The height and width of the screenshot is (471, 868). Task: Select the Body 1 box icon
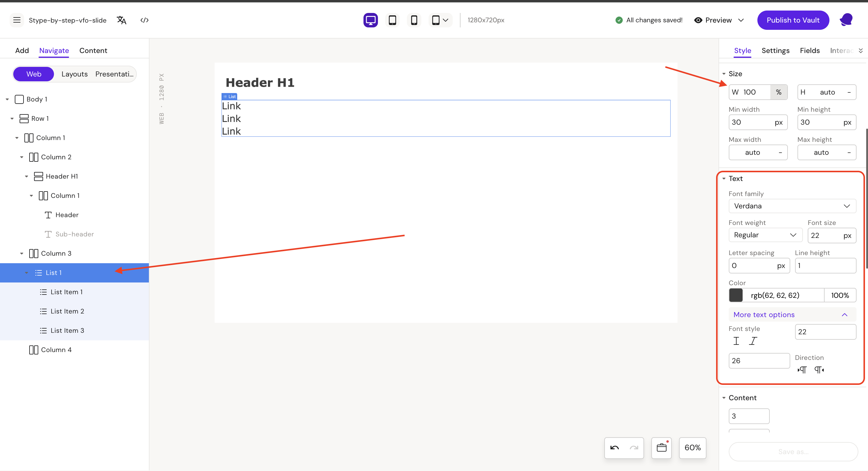19,99
